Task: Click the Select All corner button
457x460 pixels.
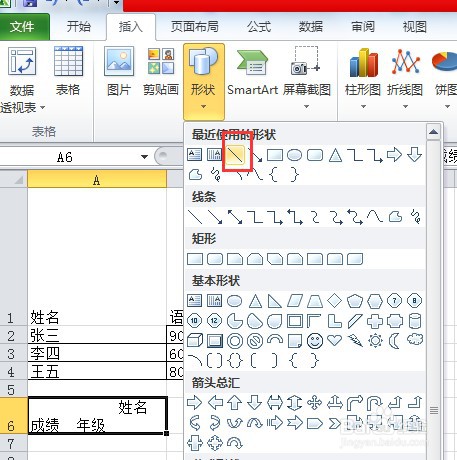Action: (13, 179)
